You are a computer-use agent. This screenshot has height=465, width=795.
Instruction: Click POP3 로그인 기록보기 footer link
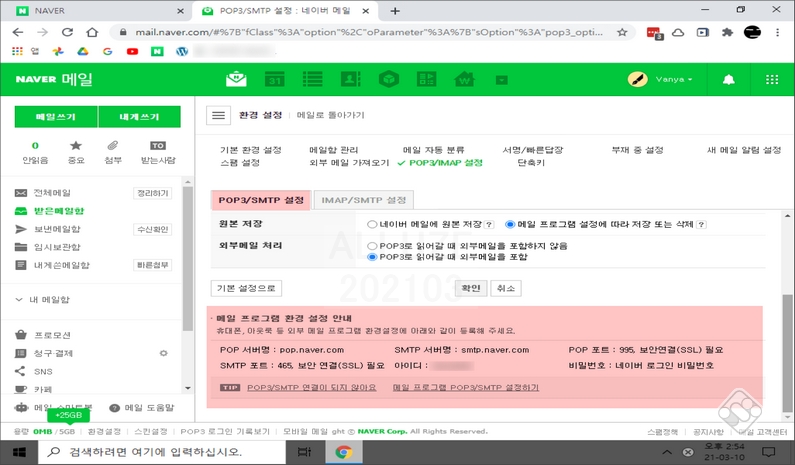(x=225, y=432)
